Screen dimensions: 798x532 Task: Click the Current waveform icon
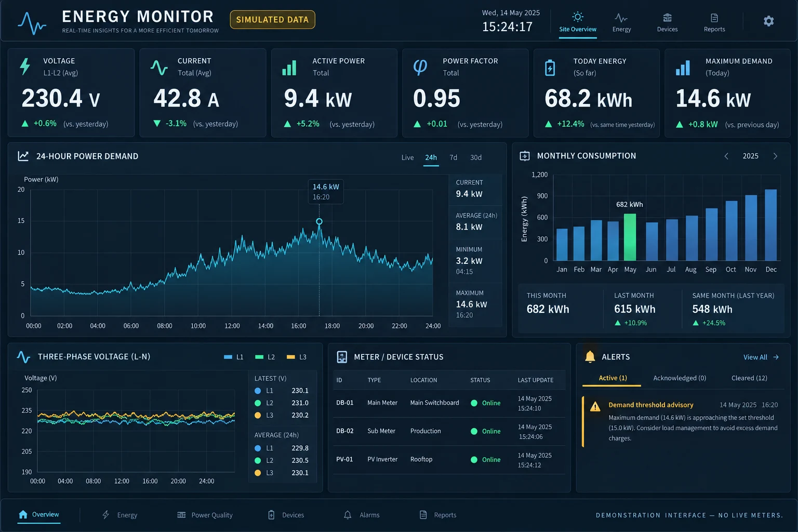[x=159, y=68]
